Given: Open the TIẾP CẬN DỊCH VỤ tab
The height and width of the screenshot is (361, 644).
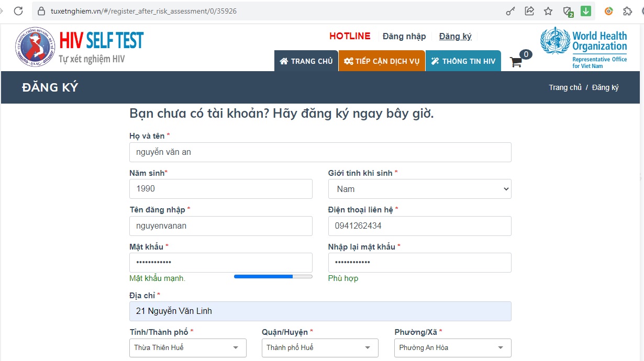Looking at the screenshot, I should pyautogui.click(x=382, y=61).
